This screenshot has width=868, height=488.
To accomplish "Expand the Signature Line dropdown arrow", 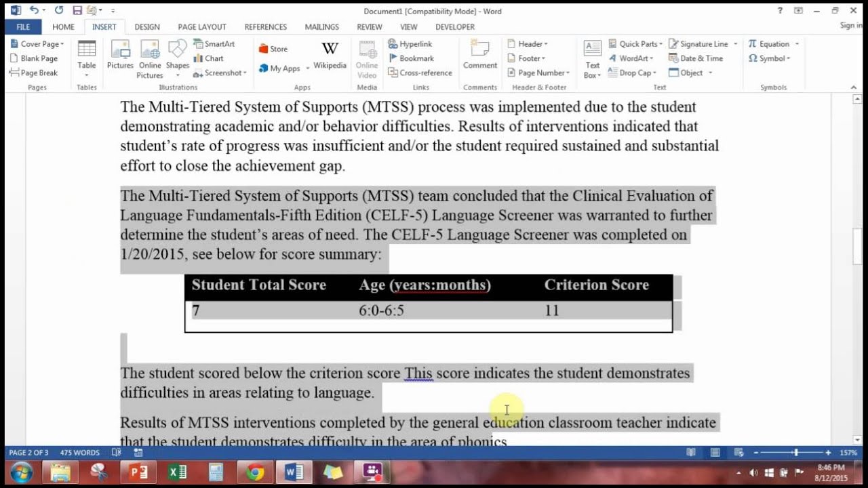I will [735, 44].
